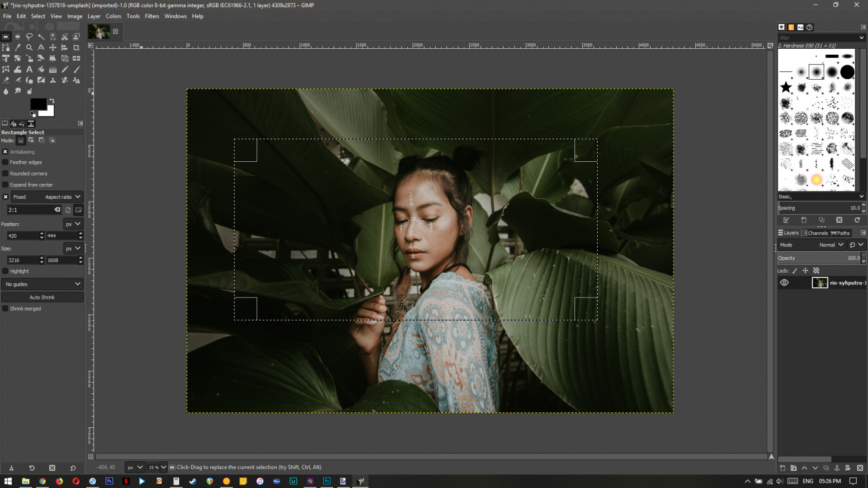The image size is (868, 488).
Task: Select the Alignment tool
Action: [x=64, y=48]
